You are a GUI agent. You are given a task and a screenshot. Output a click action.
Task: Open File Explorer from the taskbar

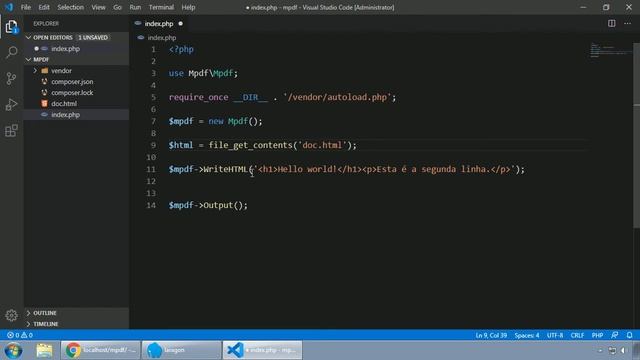pyautogui.click(x=44, y=350)
